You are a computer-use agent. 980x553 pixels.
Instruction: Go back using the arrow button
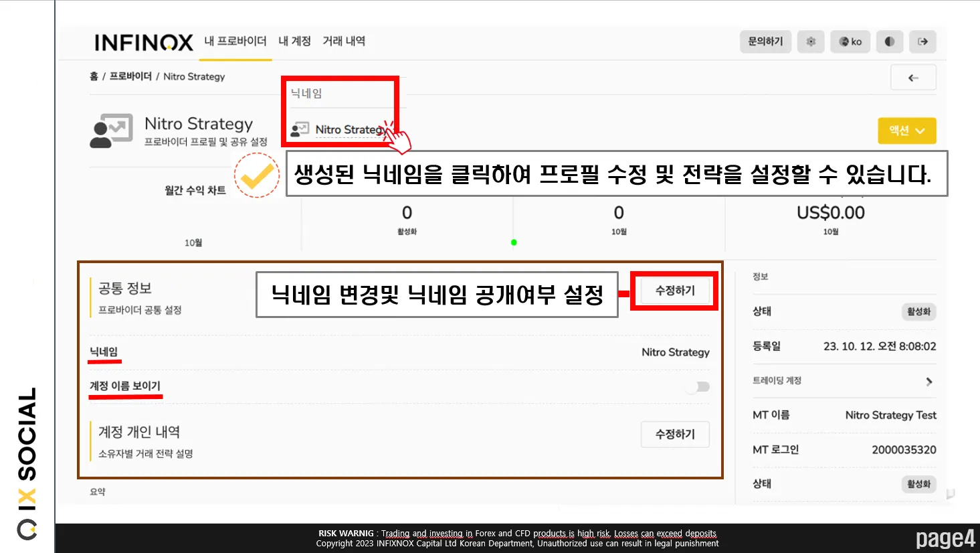(913, 78)
